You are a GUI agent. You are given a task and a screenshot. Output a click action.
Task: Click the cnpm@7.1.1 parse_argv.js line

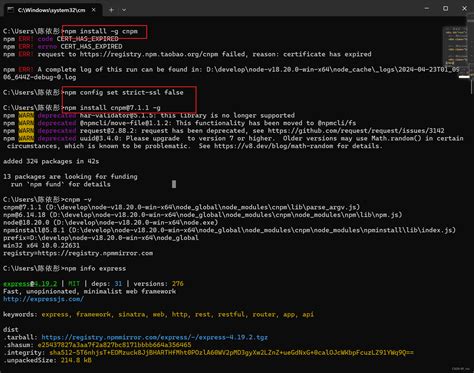181,207
